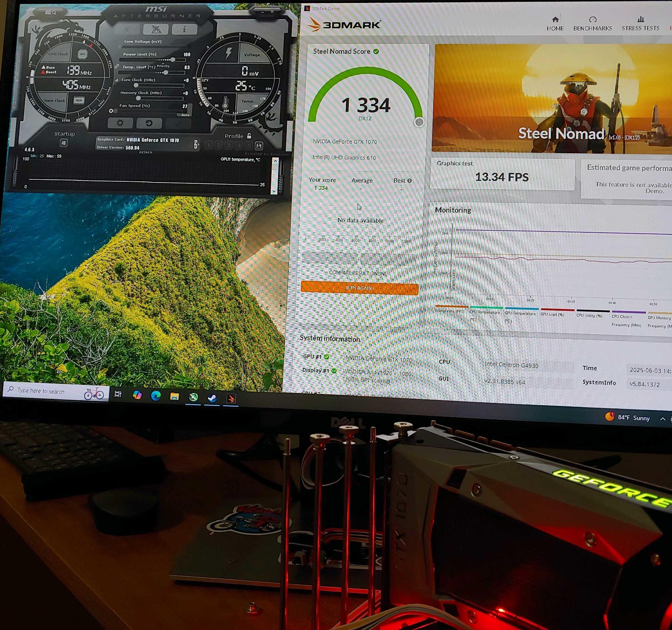Toggle the power/temp limit link icon

tap(116, 66)
